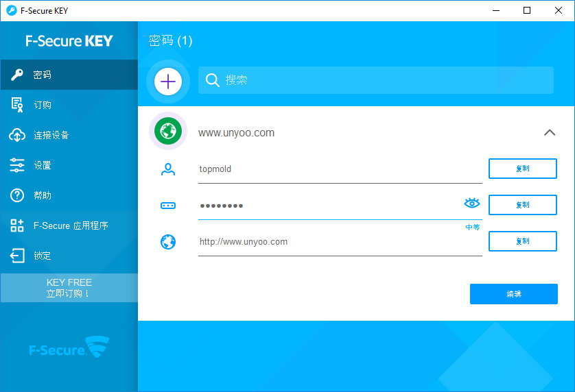
Task: Click into the 搜索 search field
Action: (376, 80)
